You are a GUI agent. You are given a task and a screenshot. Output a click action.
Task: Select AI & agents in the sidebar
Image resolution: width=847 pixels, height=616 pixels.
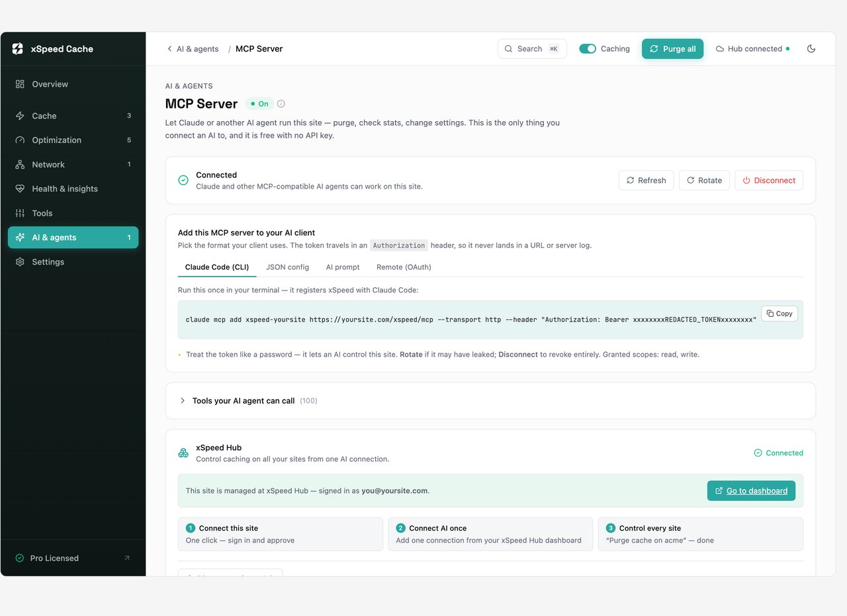(73, 238)
